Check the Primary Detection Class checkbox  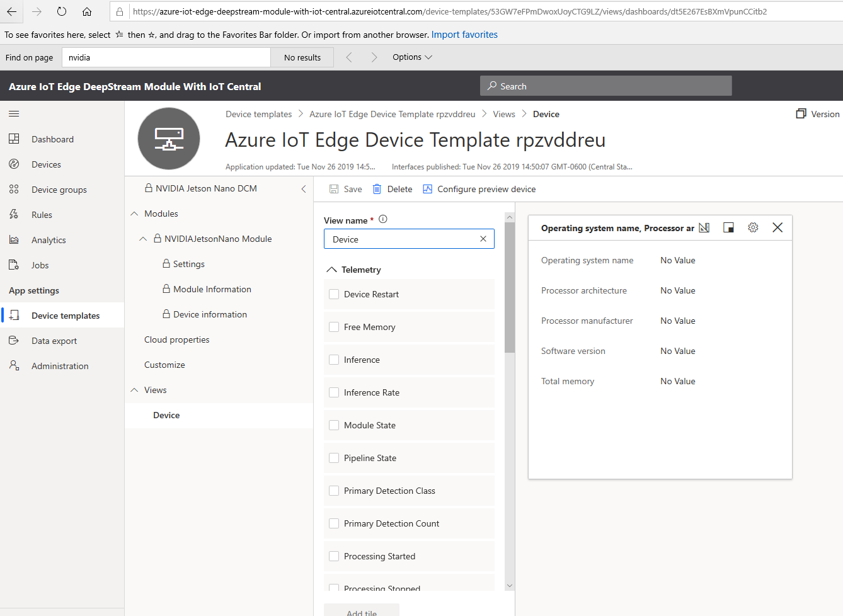point(334,491)
